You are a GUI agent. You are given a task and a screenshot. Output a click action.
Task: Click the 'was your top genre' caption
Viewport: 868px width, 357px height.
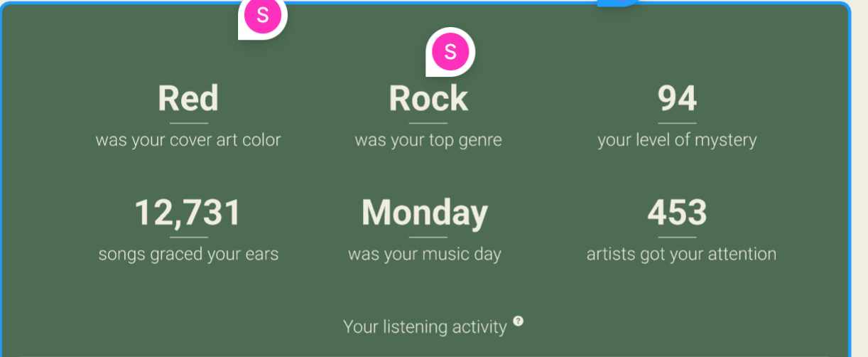pos(428,140)
